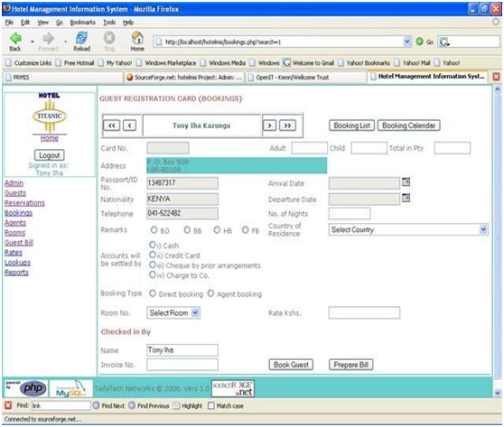This screenshot has width=504, height=427.
Task: Jump to the first guest record (<<)
Action: pyautogui.click(x=111, y=125)
